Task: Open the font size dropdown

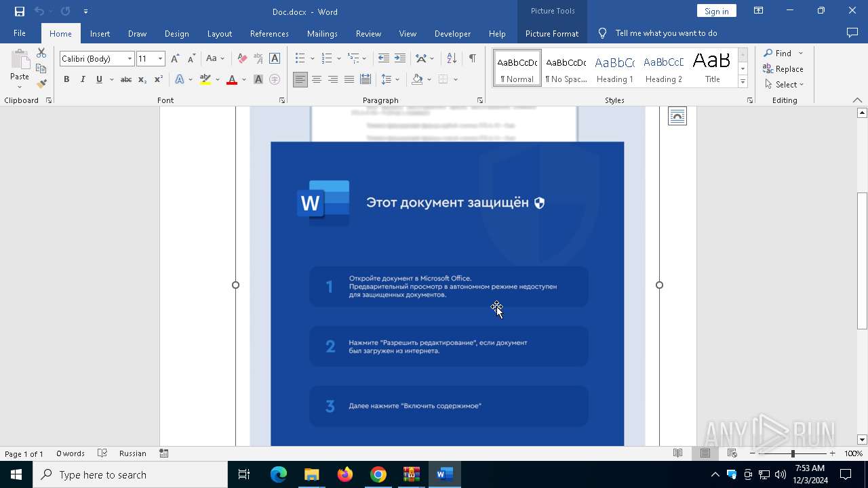Action: [x=160, y=59]
